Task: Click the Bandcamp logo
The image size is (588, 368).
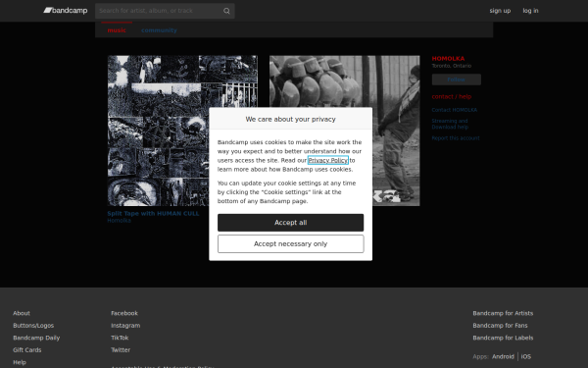Action: tap(66, 11)
